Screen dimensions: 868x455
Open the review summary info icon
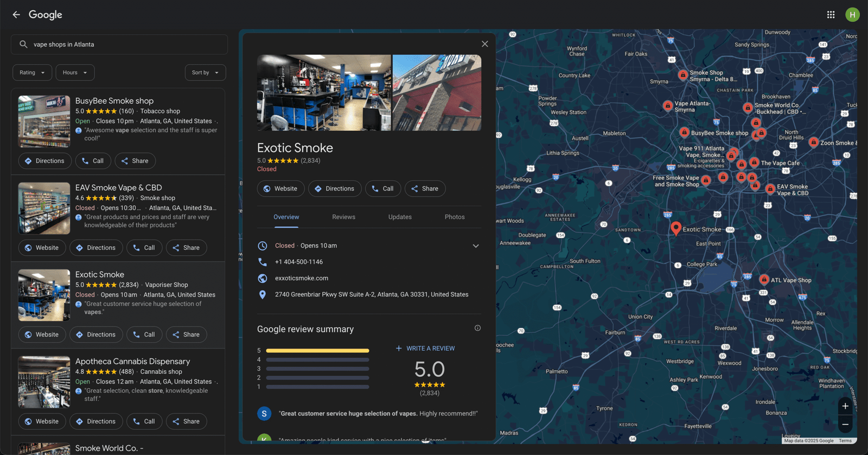click(477, 328)
